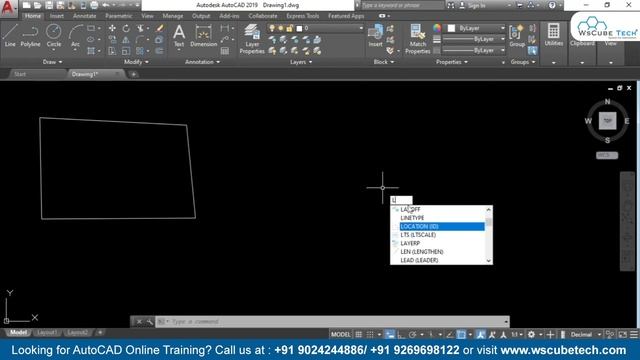
Task: Click the status bar customization menu icon
Action: point(633,334)
